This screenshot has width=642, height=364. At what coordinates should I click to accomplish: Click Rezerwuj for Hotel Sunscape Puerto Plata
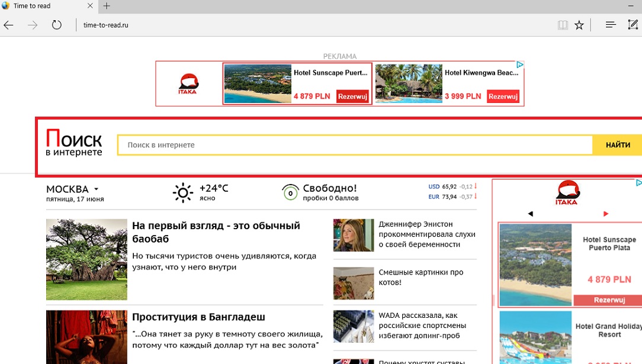(352, 96)
